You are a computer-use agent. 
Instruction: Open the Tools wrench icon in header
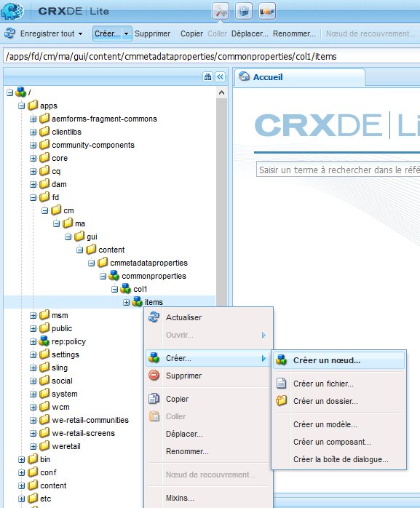pyautogui.click(x=221, y=12)
